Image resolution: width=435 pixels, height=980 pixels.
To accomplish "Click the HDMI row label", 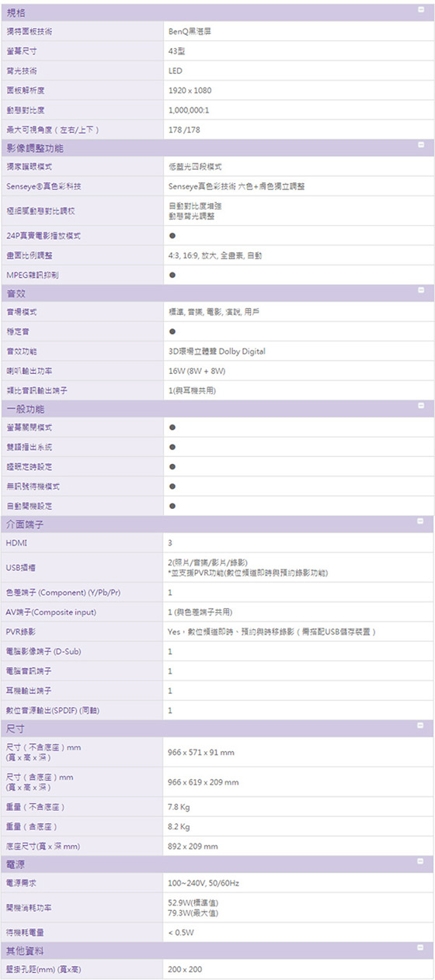I will tap(16, 543).
